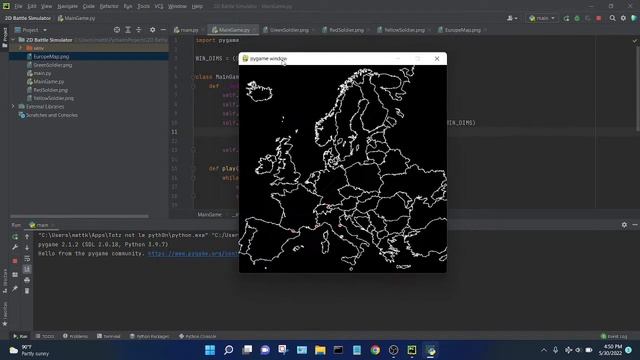Select RedSoldier.png in project tree
This screenshot has width=640, height=360.
tap(50, 90)
